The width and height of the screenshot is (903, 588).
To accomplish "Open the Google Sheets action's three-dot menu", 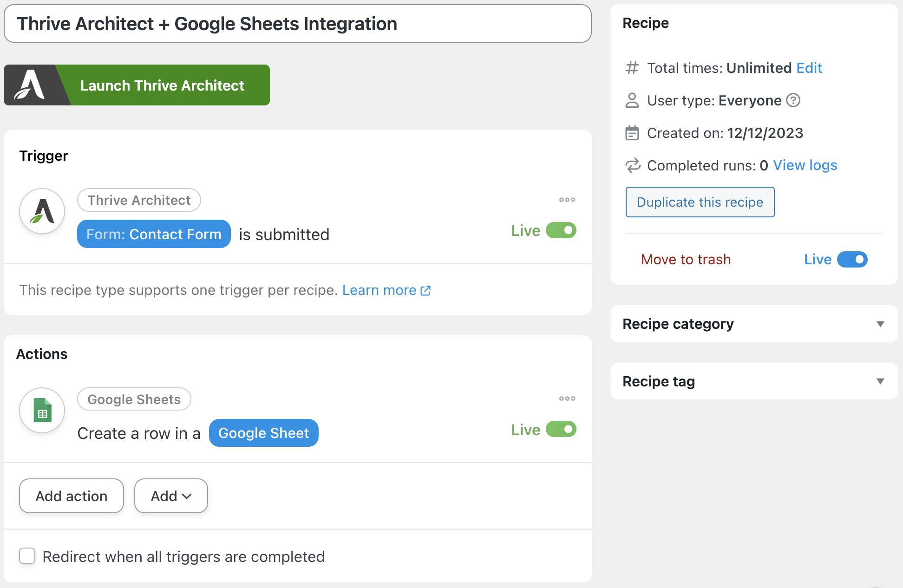I will [567, 399].
